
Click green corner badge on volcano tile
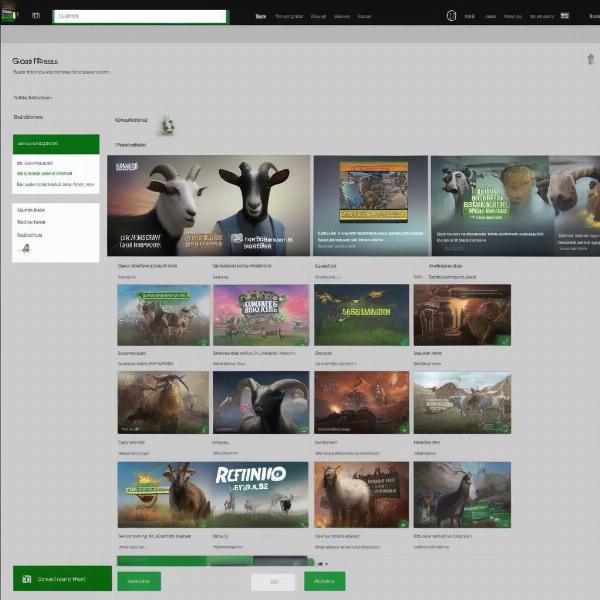[x=403, y=429]
